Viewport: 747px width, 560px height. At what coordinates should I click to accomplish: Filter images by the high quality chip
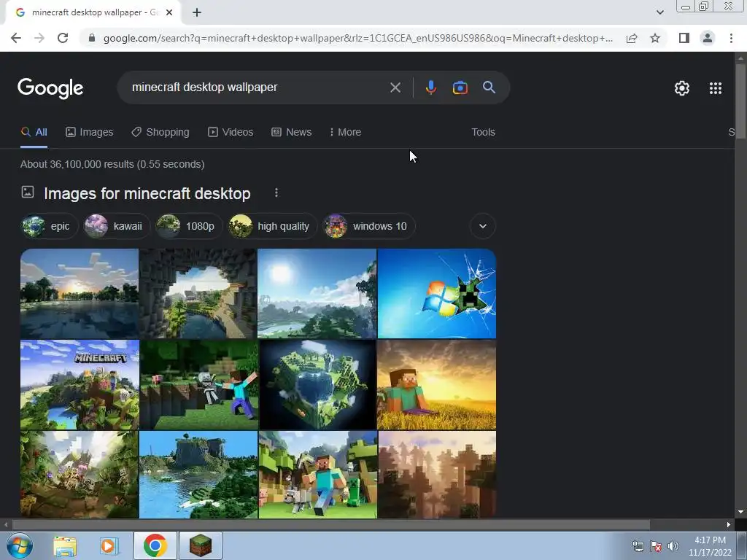[273, 226]
